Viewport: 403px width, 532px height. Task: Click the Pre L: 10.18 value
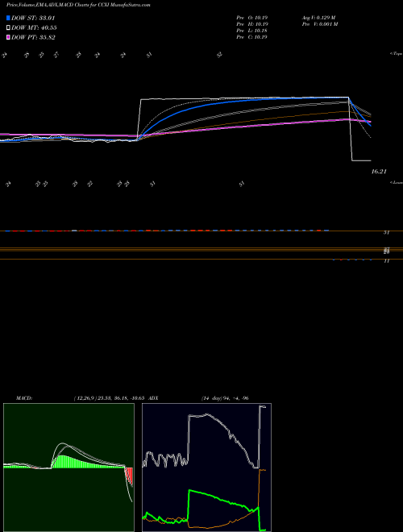(x=252, y=31)
